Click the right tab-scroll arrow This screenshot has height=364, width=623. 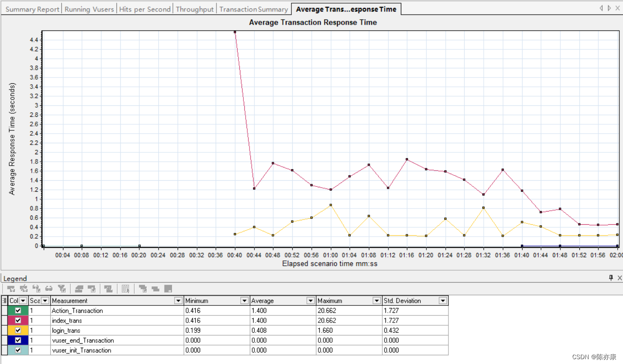click(609, 8)
